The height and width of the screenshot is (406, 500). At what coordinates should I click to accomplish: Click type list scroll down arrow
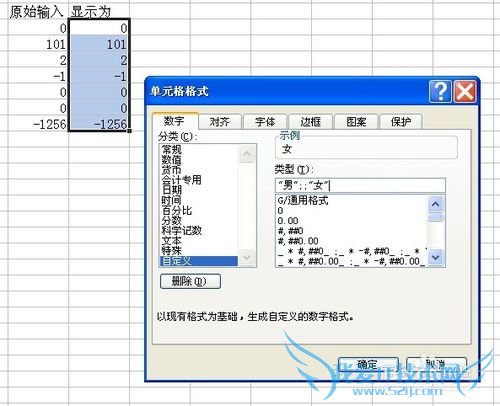pos(435,257)
